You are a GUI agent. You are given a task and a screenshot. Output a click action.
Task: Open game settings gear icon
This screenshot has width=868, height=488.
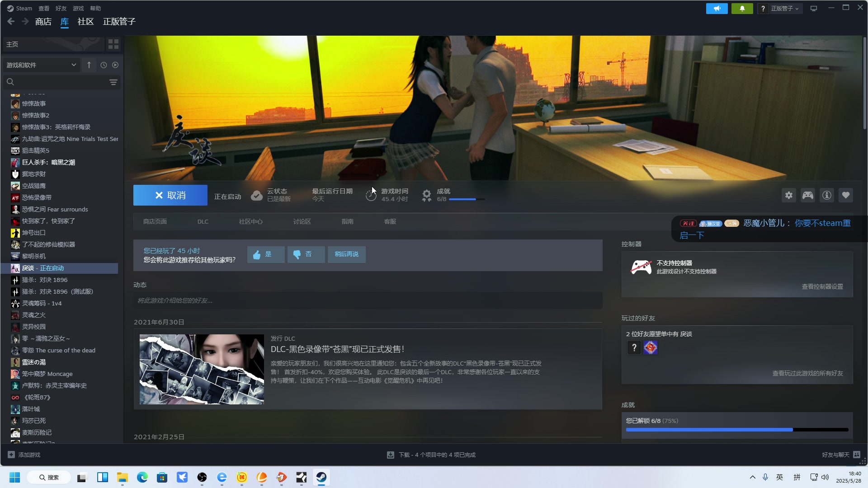pyautogui.click(x=789, y=195)
